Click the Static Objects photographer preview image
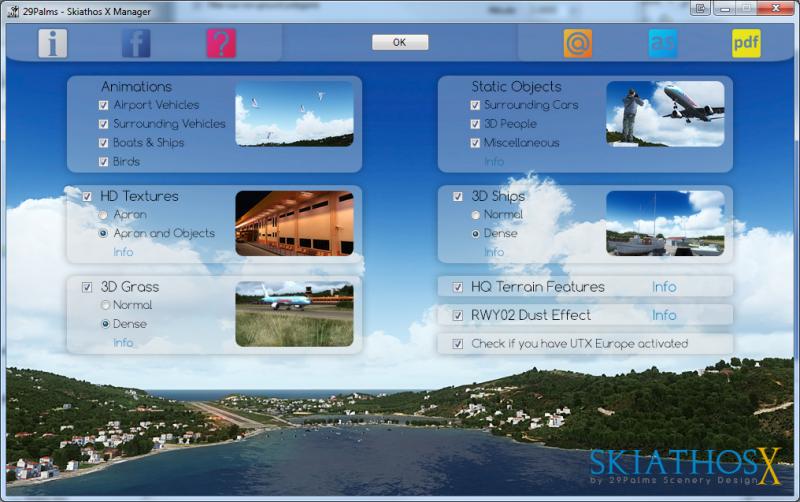The width and height of the screenshot is (800, 502). (x=665, y=114)
